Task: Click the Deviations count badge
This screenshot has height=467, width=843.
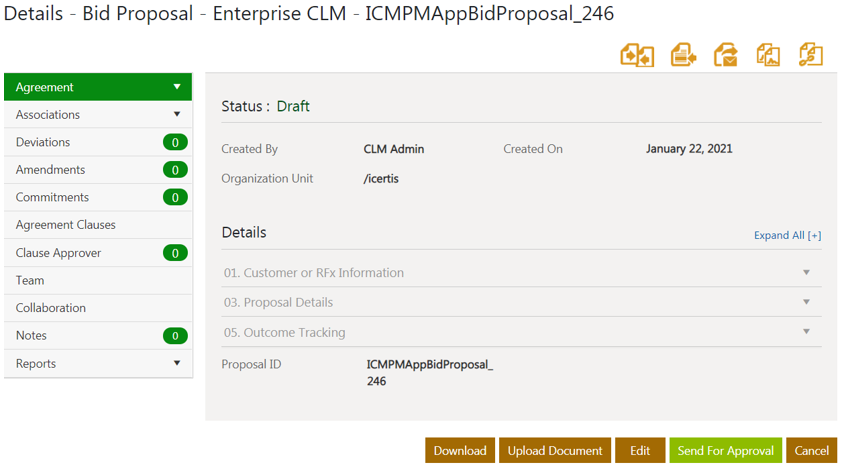Action: [x=175, y=143]
